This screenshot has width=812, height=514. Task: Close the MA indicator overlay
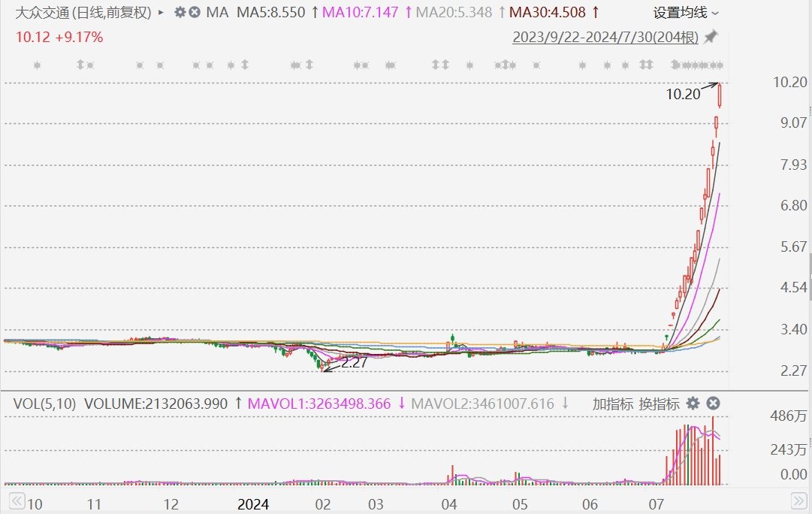(194, 13)
